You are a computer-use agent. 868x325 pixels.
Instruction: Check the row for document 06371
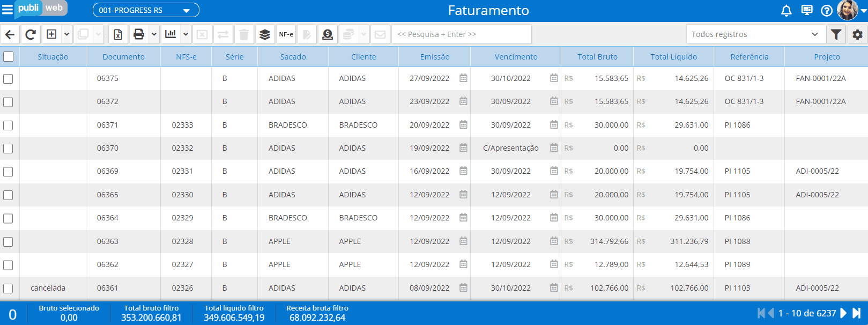[8, 125]
